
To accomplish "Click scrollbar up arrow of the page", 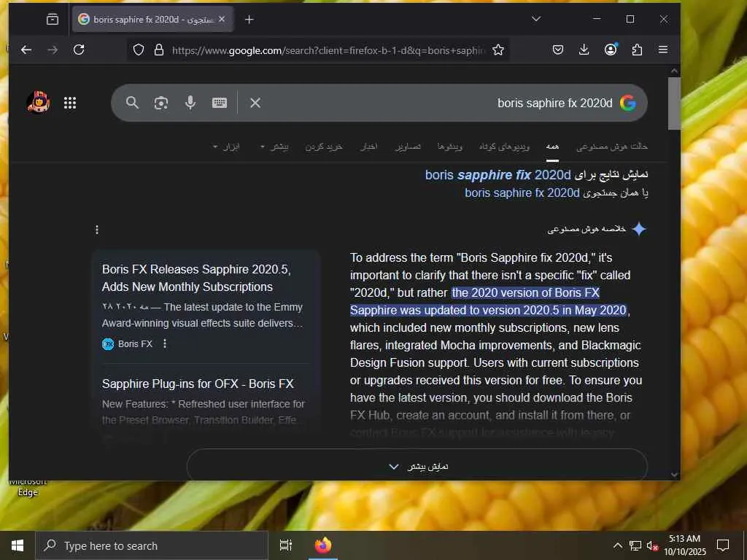I will tap(673, 71).
